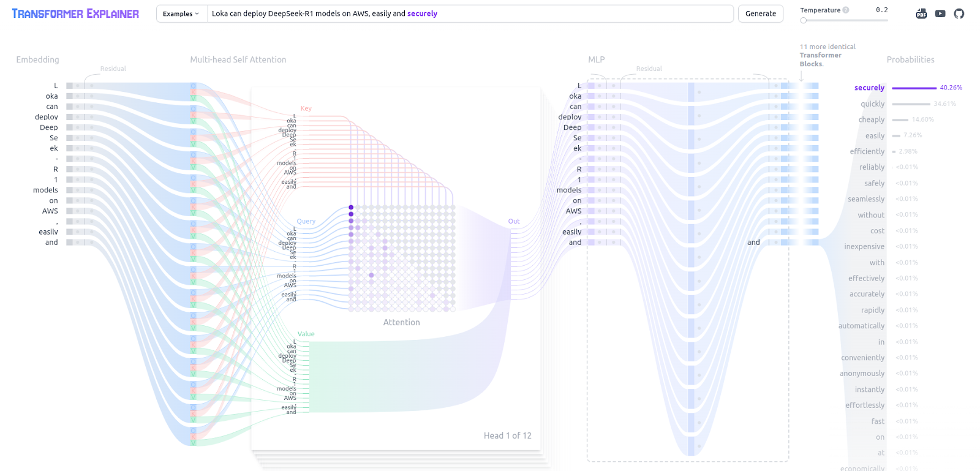Select the 'securely' probability token

coord(870,88)
